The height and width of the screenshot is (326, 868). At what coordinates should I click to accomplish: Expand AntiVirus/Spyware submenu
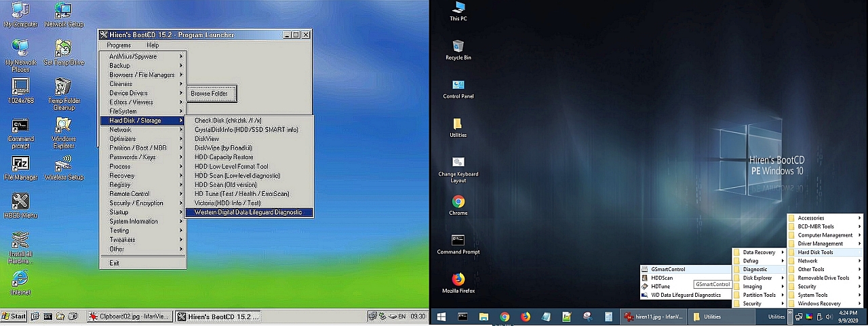[142, 56]
